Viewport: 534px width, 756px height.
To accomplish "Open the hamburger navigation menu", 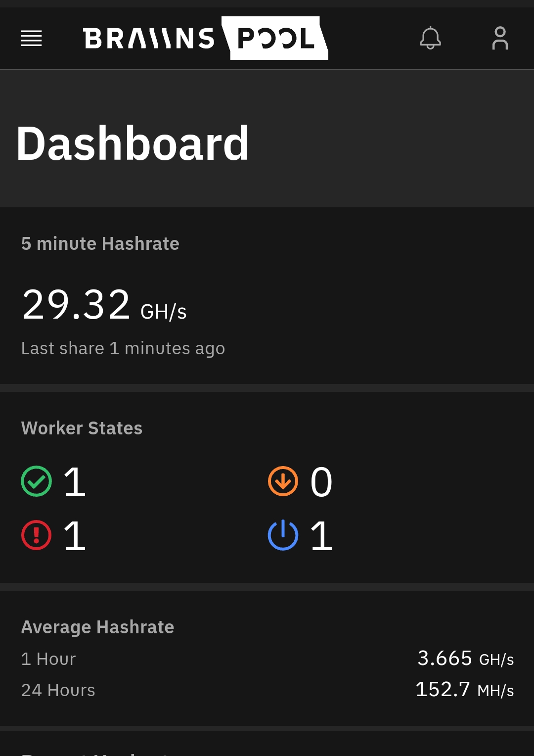I will (31, 38).
